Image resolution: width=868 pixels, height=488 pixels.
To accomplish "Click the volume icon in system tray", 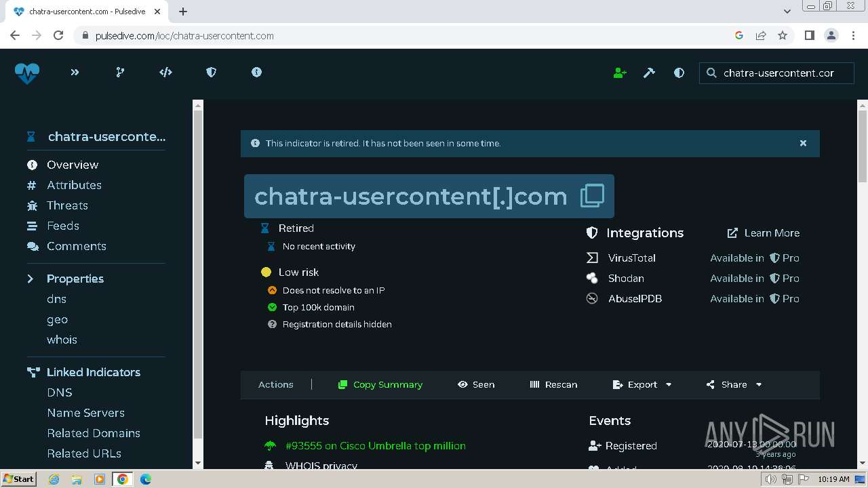I will point(771,479).
